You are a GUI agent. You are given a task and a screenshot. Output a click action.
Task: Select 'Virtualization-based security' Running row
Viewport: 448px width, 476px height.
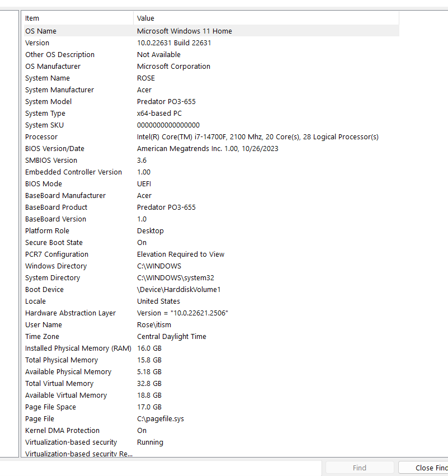211,442
